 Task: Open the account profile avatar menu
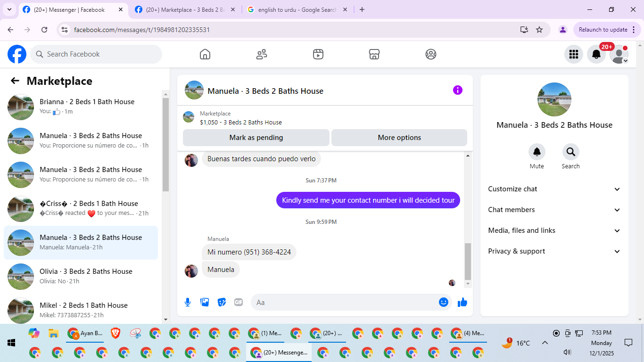click(619, 54)
